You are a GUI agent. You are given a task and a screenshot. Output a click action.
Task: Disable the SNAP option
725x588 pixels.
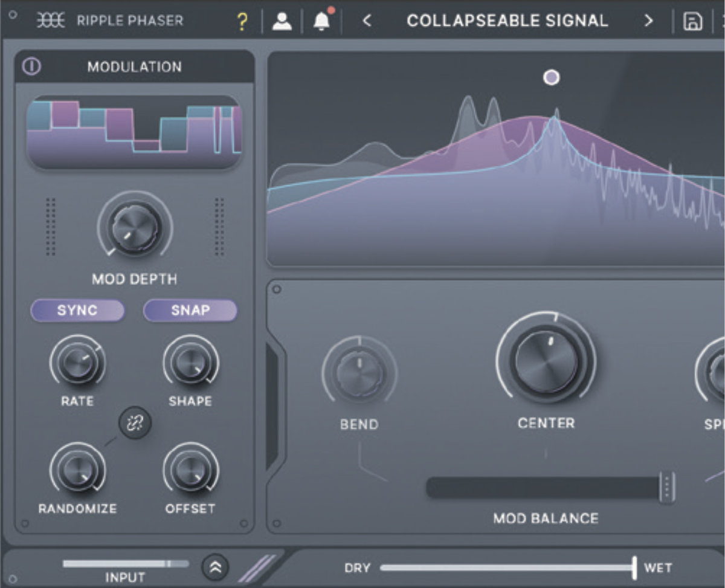(x=190, y=310)
